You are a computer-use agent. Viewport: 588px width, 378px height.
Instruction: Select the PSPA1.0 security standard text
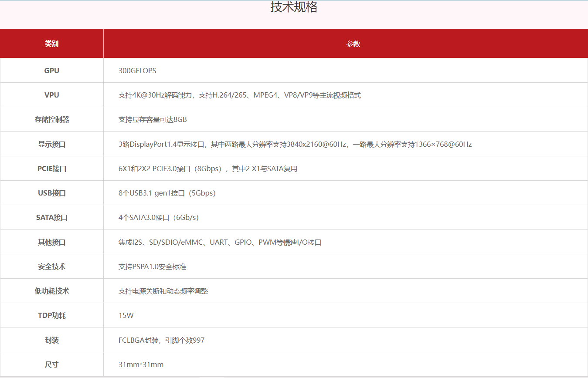pyautogui.click(x=152, y=267)
